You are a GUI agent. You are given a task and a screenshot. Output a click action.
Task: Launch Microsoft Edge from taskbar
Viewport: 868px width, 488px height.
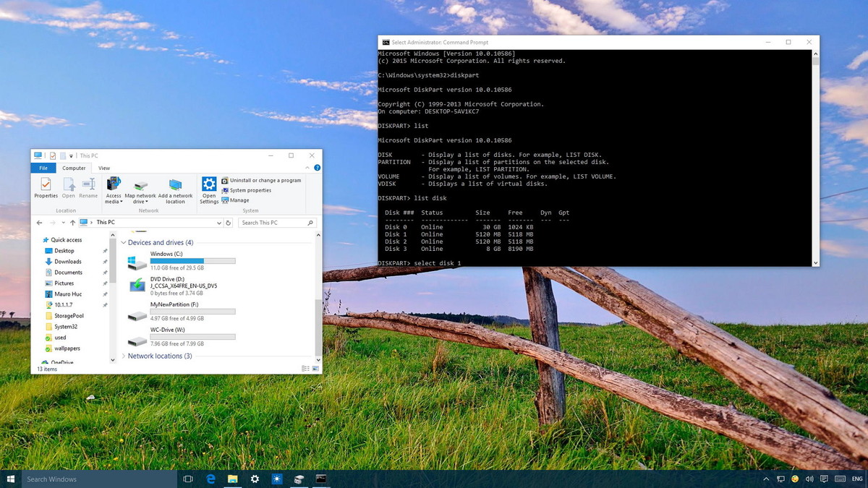pyautogui.click(x=211, y=479)
